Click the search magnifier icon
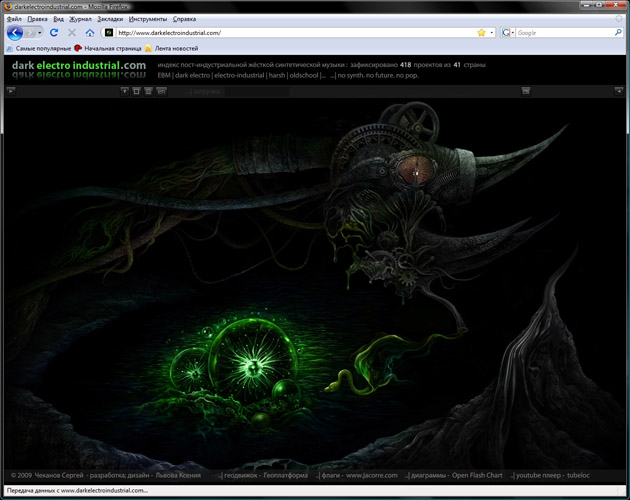This screenshot has width=630, height=500. 618,33
